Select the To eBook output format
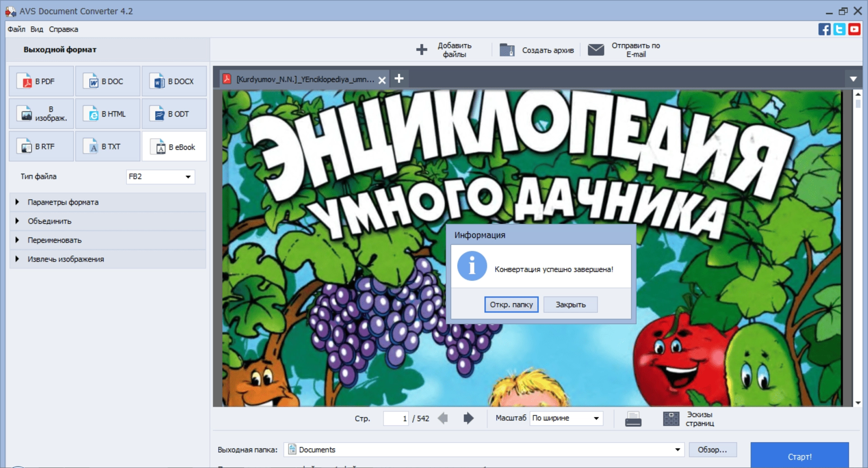This screenshot has height=468, width=868. click(174, 147)
